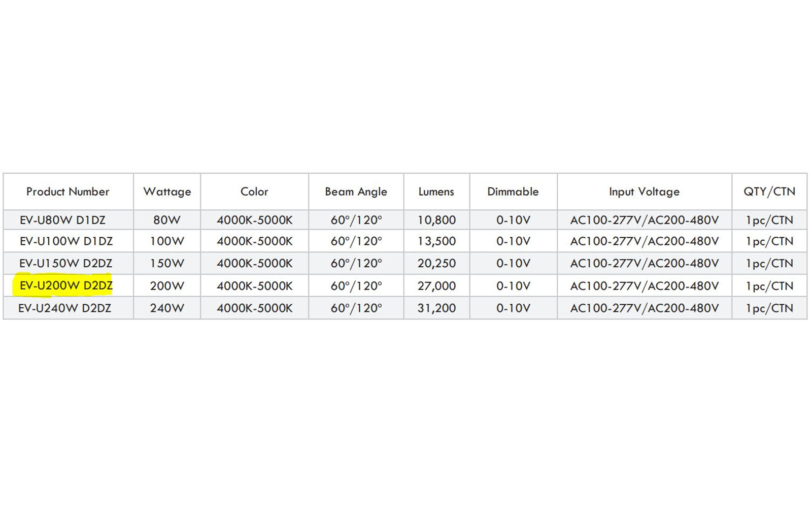This screenshot has height=508, width=812.
Task: Select the 80W wattage cell
Action: click(x=167, y=220)
